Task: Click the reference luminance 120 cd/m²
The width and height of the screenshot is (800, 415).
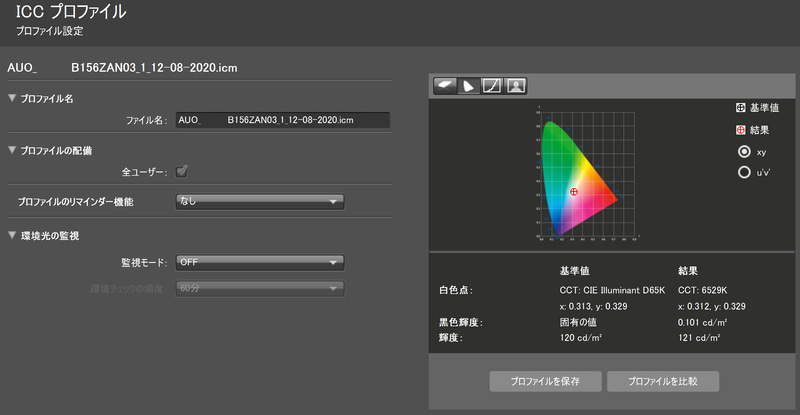Action: [581, 337]
